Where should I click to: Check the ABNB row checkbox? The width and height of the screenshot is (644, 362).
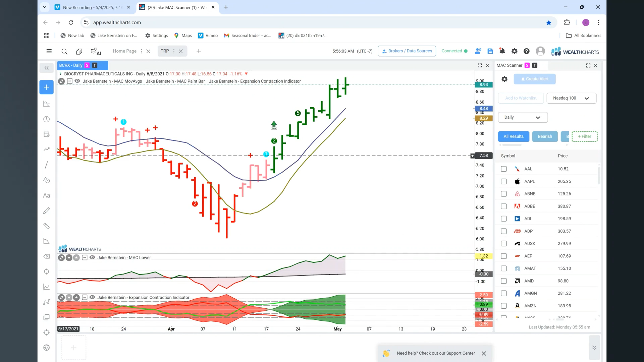(503, 194)
